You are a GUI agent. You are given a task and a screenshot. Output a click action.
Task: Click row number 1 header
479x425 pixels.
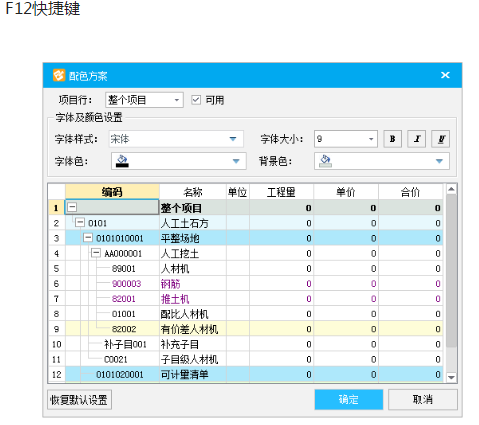click(x=56, y=208)
